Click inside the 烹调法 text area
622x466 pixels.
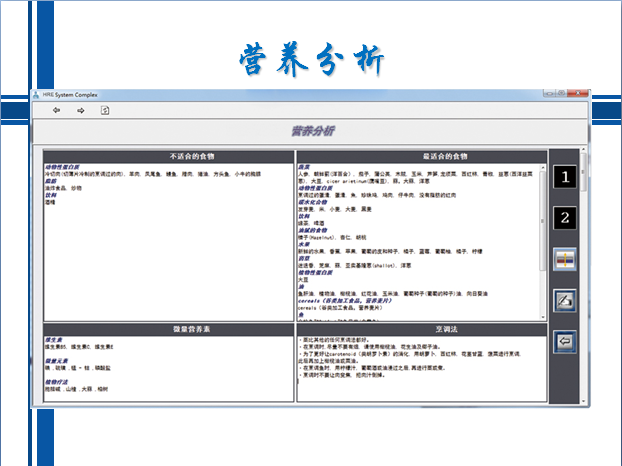(x=420, y=385)
